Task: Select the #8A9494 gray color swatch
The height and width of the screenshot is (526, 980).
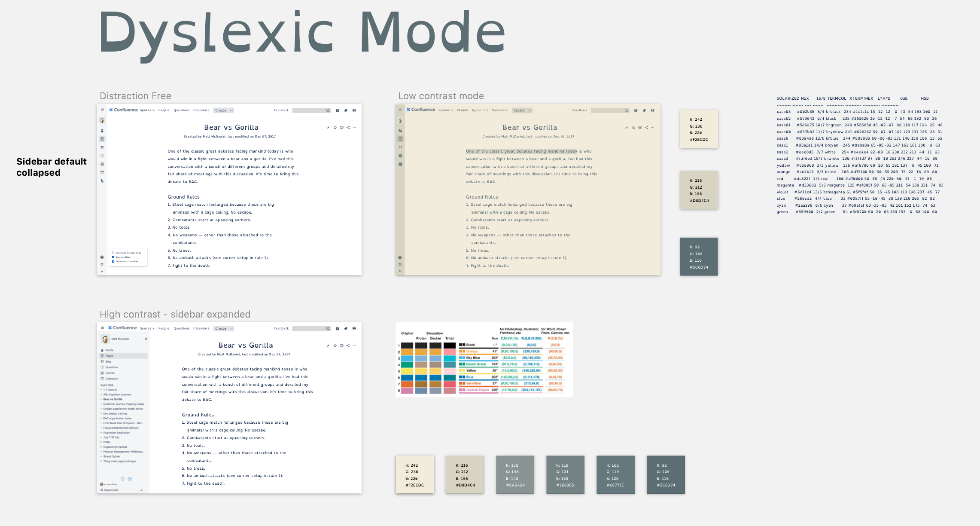Action: (x=515, y=474)
